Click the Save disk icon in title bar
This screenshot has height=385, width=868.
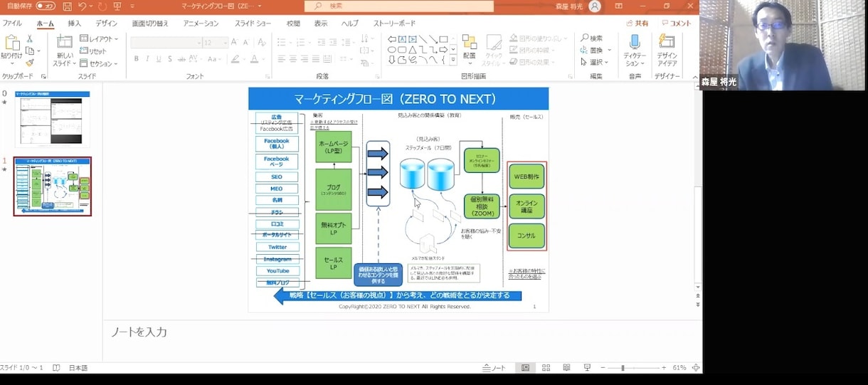[x=67, y=6]
